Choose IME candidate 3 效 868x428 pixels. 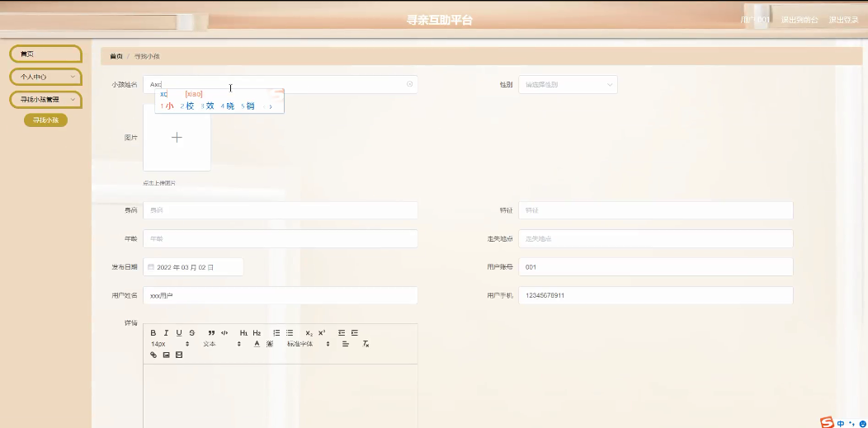pyautogui.click(x=207, y=106)
